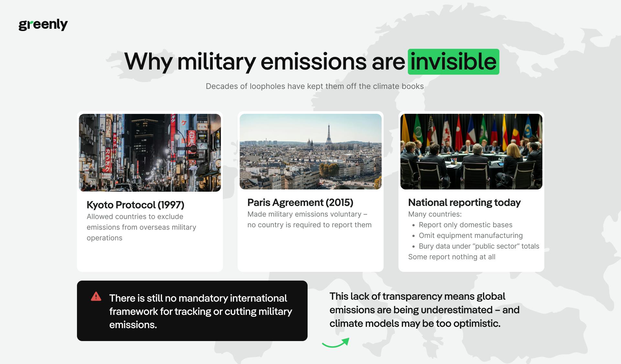Screen dimensions: 621x364
Task: Click the green curved arrow
Action: pos(336,343)
